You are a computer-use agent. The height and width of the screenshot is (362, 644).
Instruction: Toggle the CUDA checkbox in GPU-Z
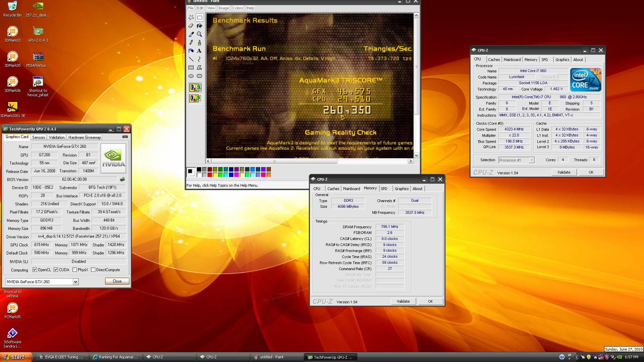point(56,270)
